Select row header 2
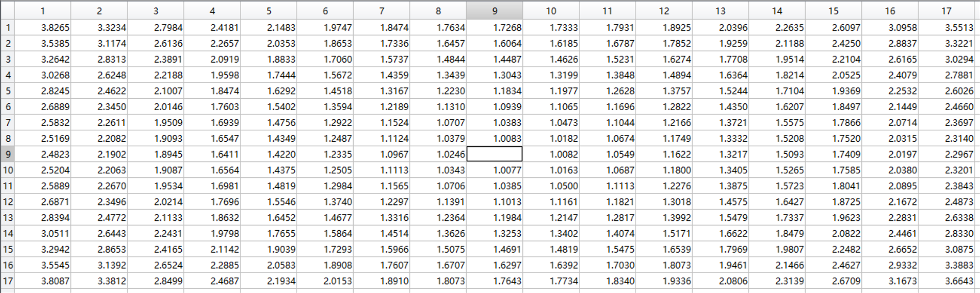Viewport: 980px width, 293px height. (7, 43)
